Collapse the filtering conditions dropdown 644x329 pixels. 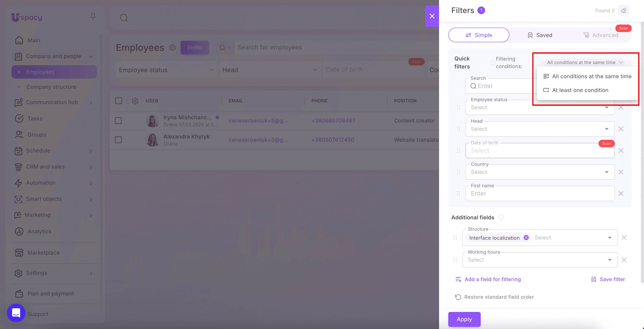pos(585,63)
